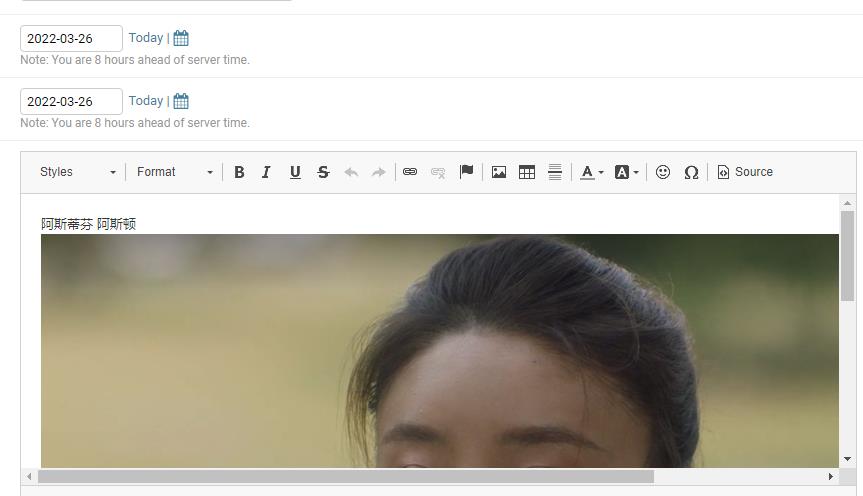Click the anchor flag icon

466,172
